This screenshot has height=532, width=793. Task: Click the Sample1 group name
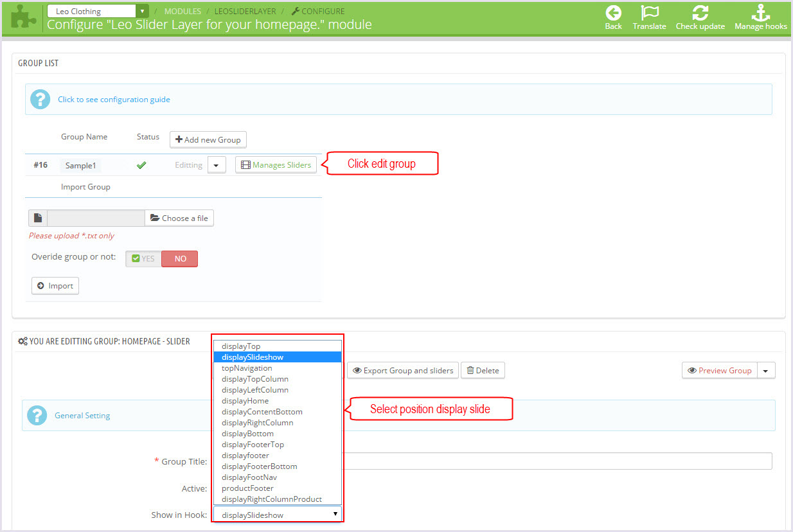click(80, 166)
